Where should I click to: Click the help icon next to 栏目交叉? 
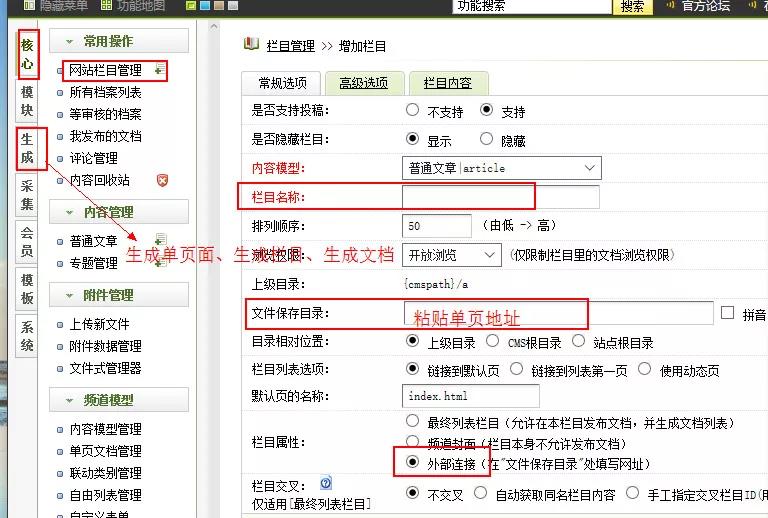pyautogui.click(x=326, y=483)
